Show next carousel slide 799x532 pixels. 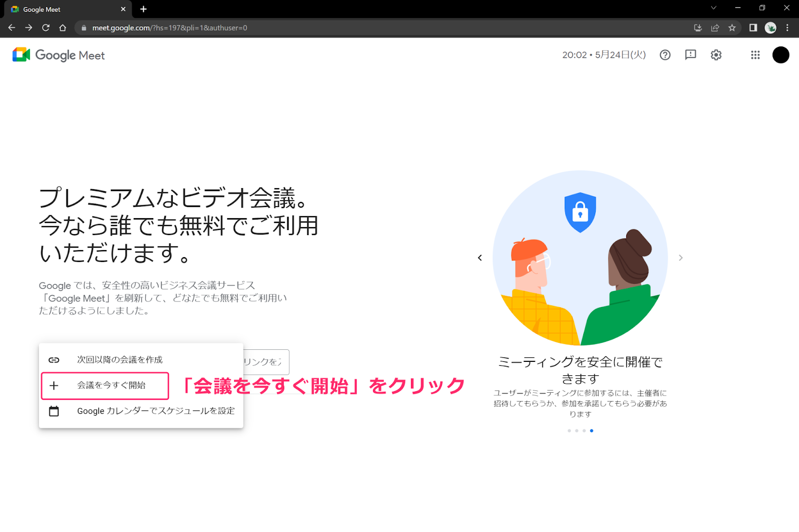pos(680,258)
